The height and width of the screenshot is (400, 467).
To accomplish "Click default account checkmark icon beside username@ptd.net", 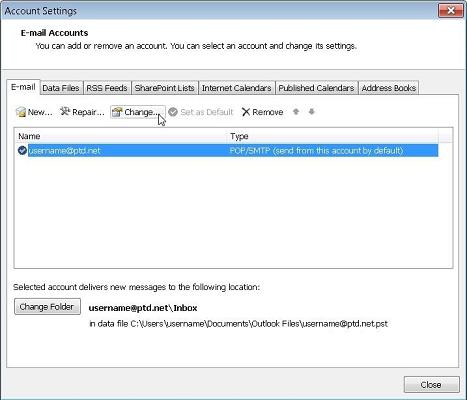I will [22, 151].
